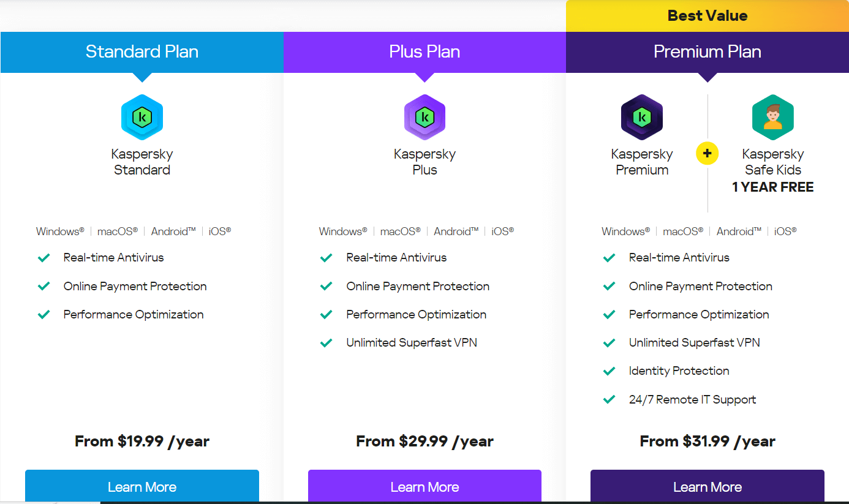Click Online Payment Protection in Plus plan

pos(418,286)
